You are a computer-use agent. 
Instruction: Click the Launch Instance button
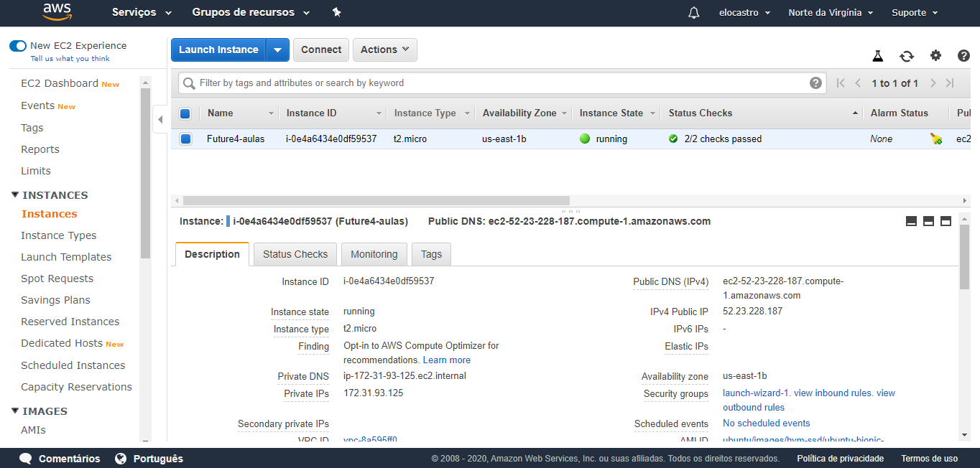click(218, 50)
